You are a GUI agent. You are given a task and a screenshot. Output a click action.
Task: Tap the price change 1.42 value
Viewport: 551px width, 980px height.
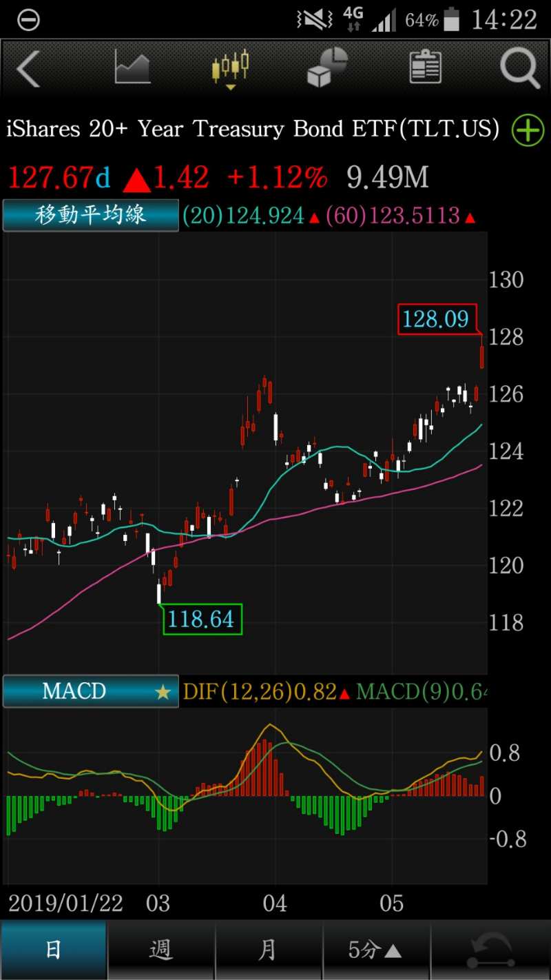[180, 178]
